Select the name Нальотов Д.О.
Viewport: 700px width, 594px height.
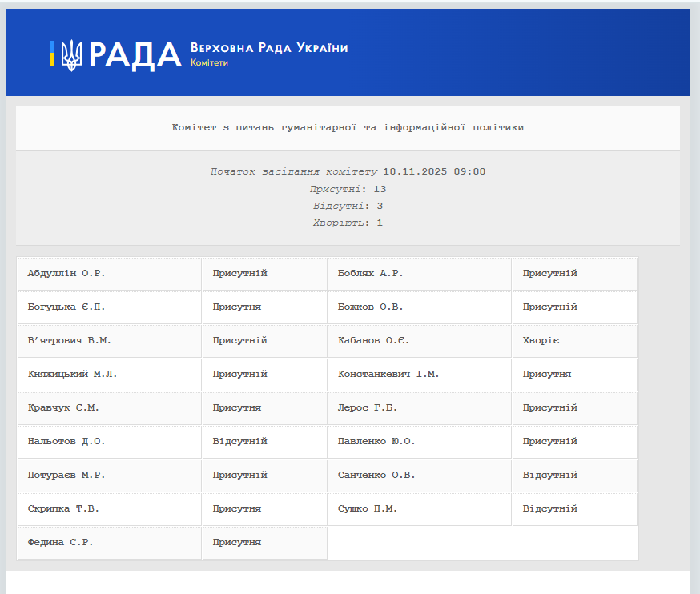pyautogui.click(x=66, y=441)
